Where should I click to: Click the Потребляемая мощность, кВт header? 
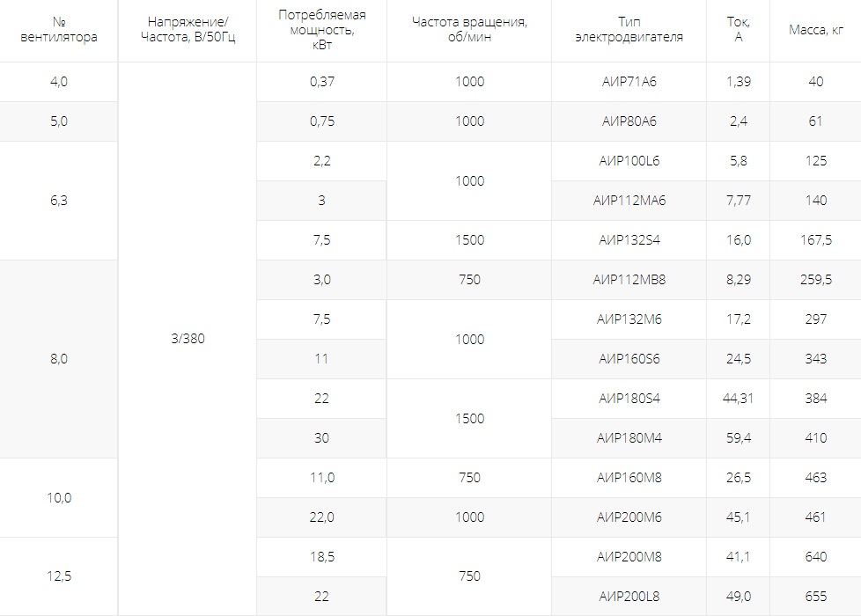322,30
